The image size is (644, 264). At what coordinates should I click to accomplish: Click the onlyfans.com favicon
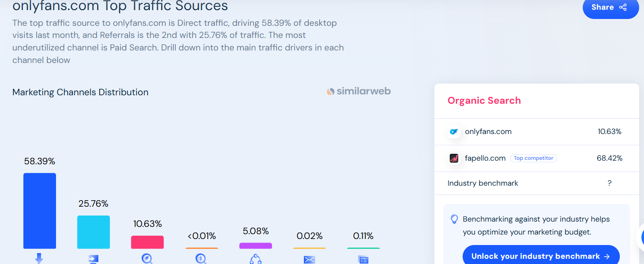[x=454, y=132]
